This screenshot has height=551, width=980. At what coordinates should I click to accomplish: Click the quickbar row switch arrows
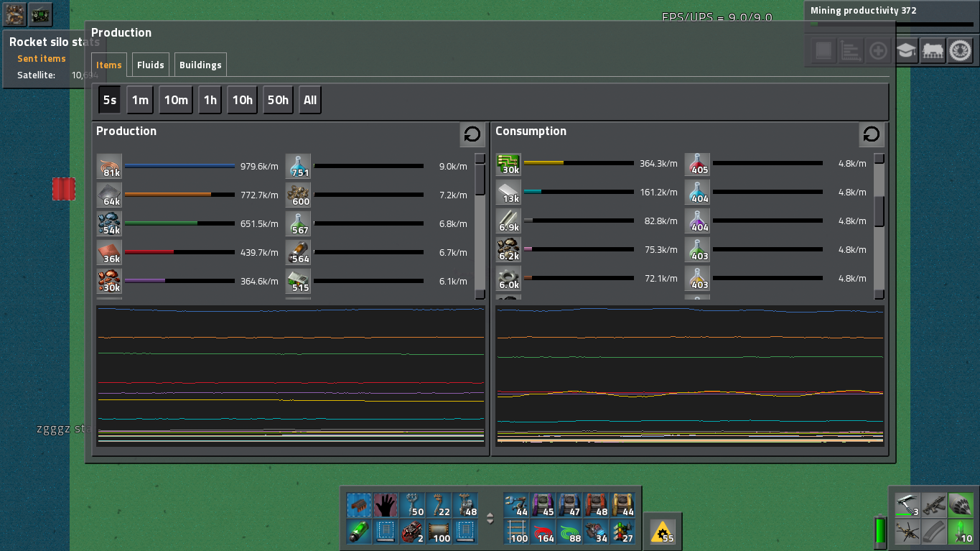click(490, 518)
